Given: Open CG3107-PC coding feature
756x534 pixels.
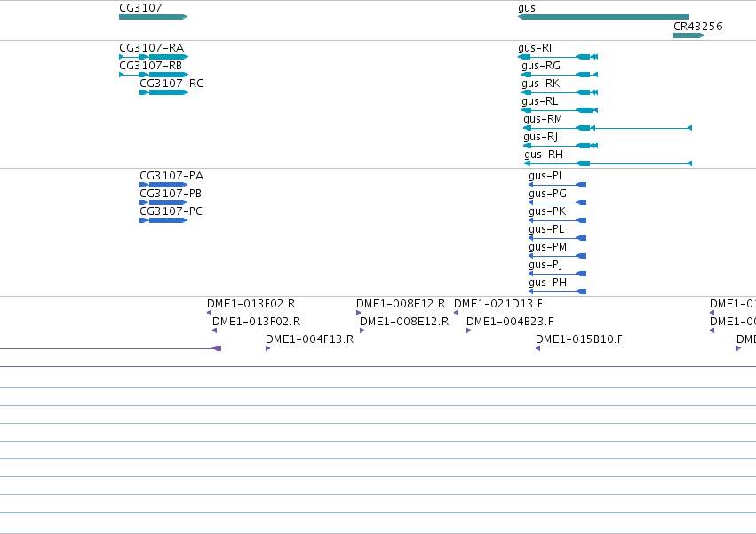Looking at the screenshot, I should [x=163, y=220].
